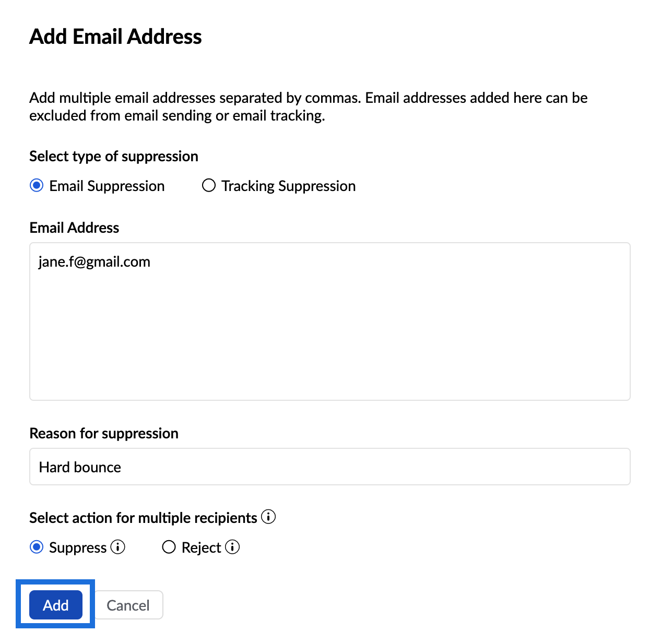661x644 pixels.
Task: Click empty space inside Email Address textarea
Action: point(329,339)
